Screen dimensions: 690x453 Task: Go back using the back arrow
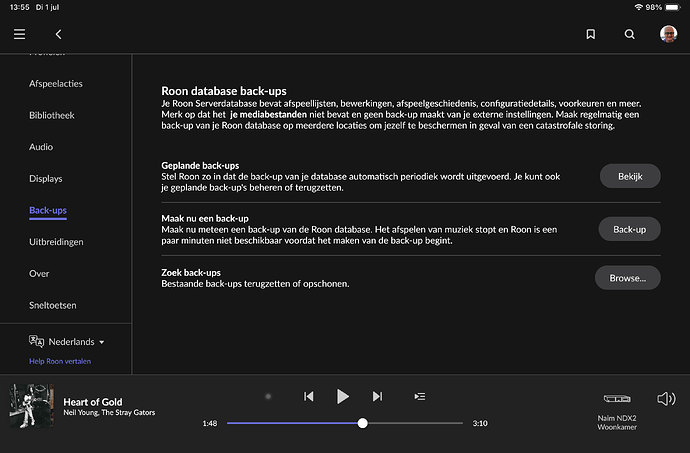(59, 34)
